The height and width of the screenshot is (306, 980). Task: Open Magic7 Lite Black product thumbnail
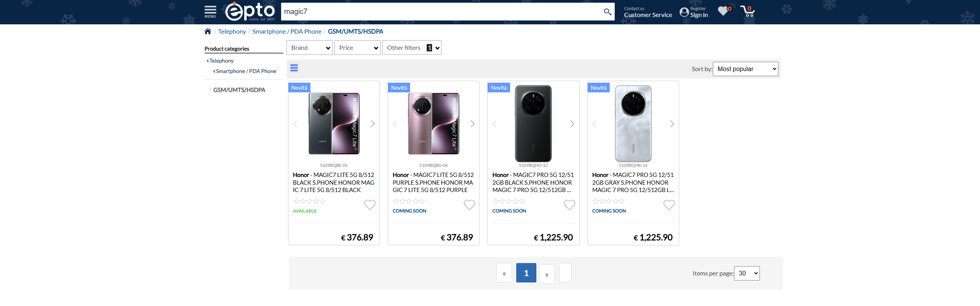tap(334, 124)
